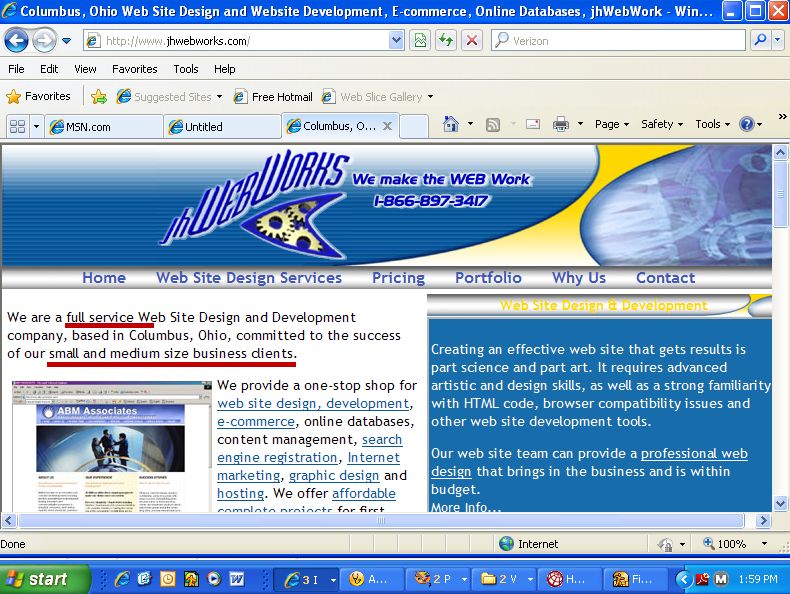
Task: Follow the professional web design link
Action: coord(694,453)
